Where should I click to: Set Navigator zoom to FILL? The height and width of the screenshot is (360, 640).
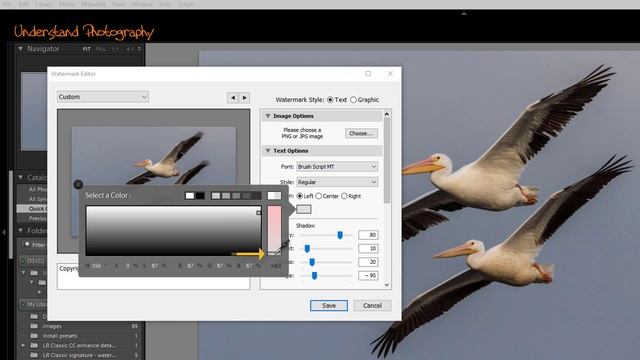101,49
